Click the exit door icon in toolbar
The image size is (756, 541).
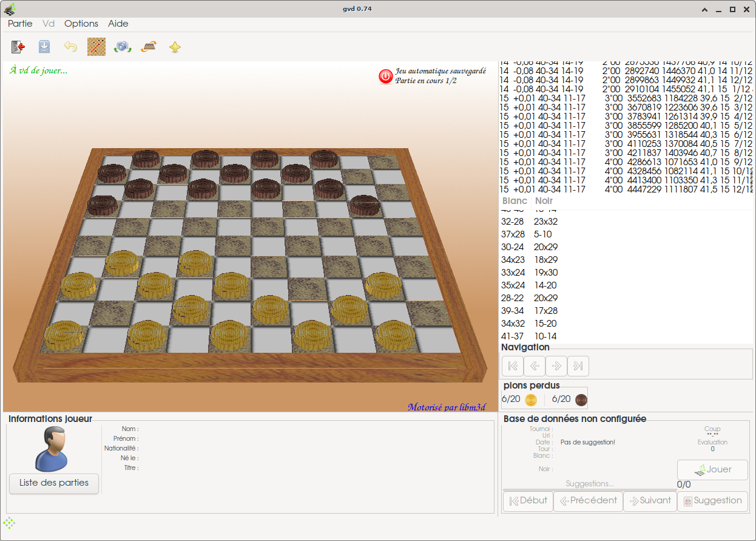tap(18, 47)
